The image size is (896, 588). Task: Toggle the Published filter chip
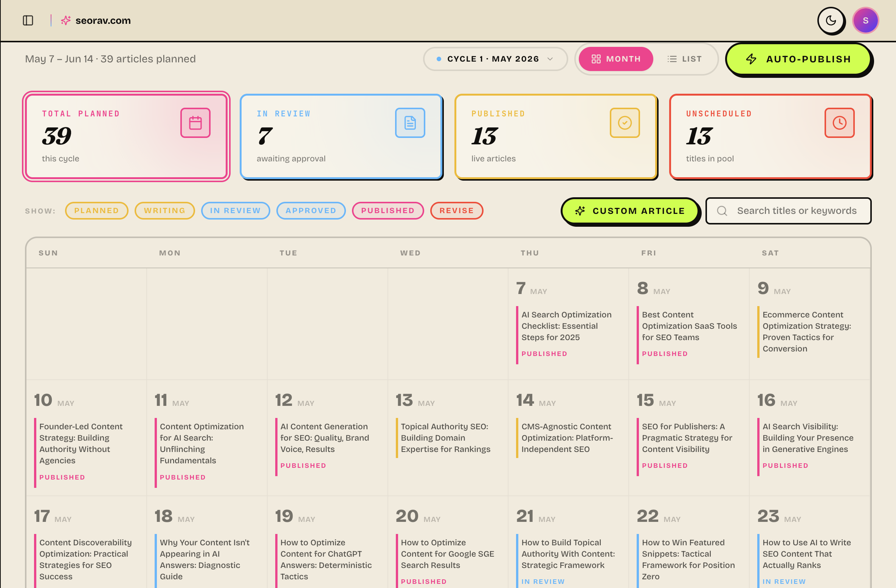click(388, 210)
